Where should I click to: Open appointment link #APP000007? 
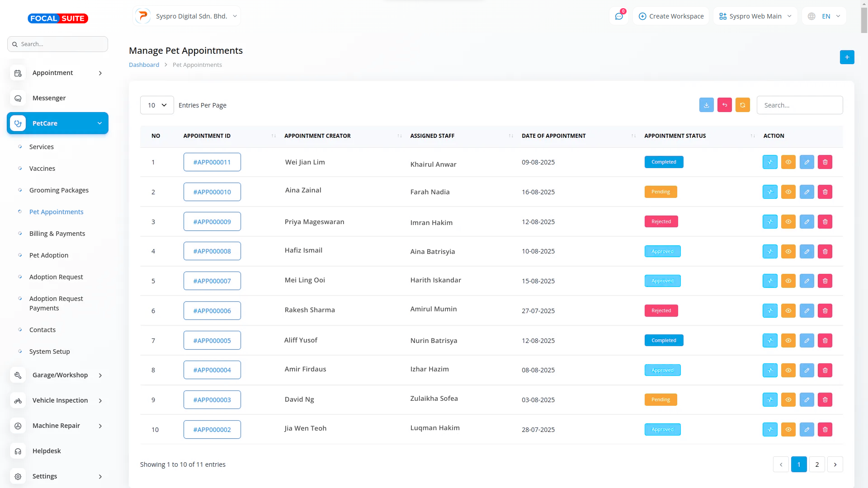click(212, 281)
